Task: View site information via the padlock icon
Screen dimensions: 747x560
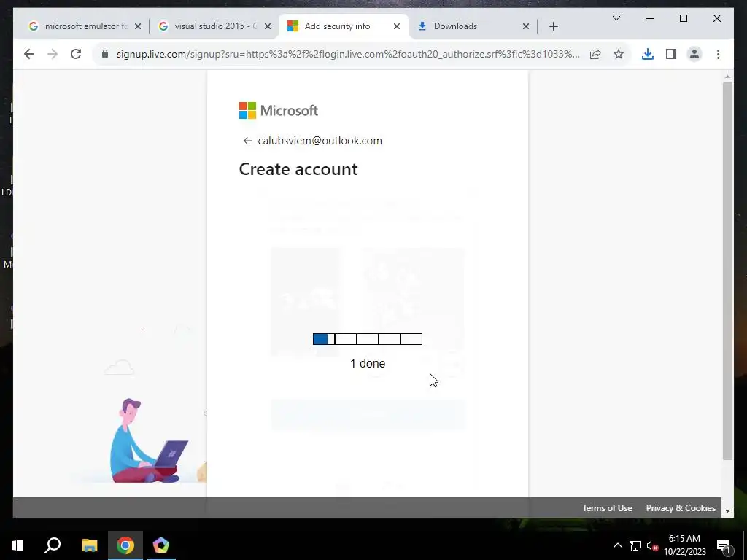Action: pyautogui.click(x=105, y=54)
